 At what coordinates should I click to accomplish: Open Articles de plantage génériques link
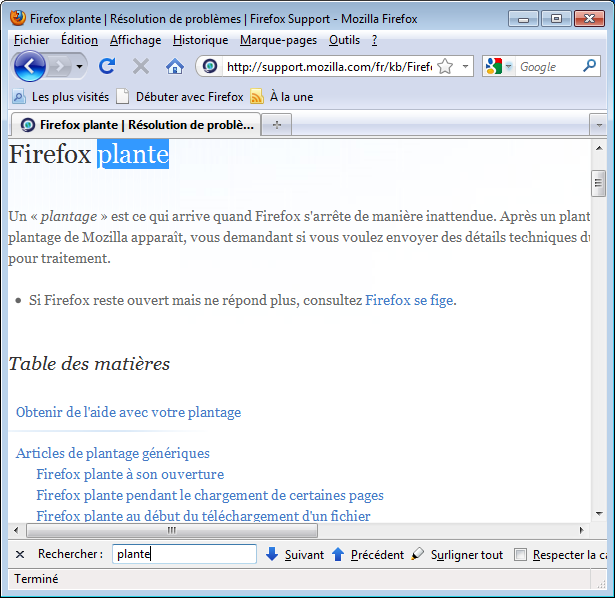(x=113, y=453)
